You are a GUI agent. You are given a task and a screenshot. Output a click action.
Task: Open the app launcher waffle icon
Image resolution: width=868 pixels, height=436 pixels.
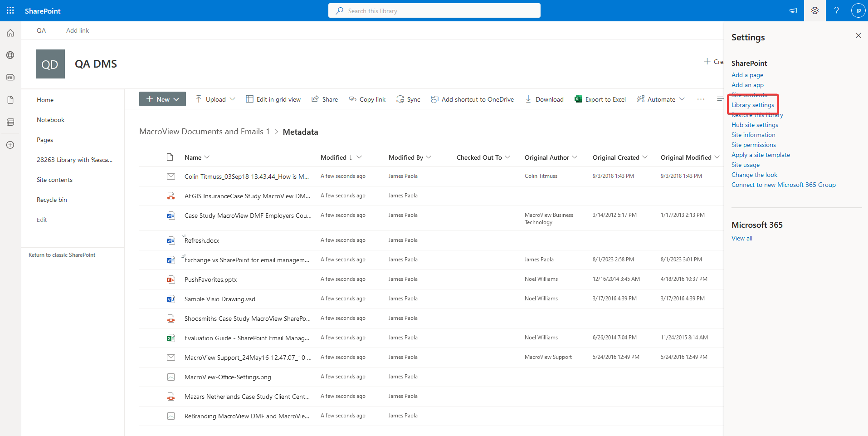(x=10, y=10)
